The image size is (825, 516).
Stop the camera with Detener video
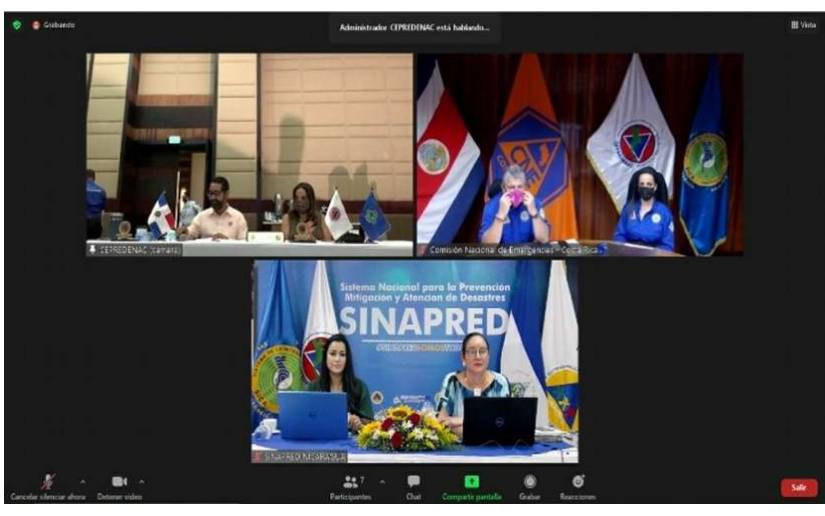click(119, 483)
